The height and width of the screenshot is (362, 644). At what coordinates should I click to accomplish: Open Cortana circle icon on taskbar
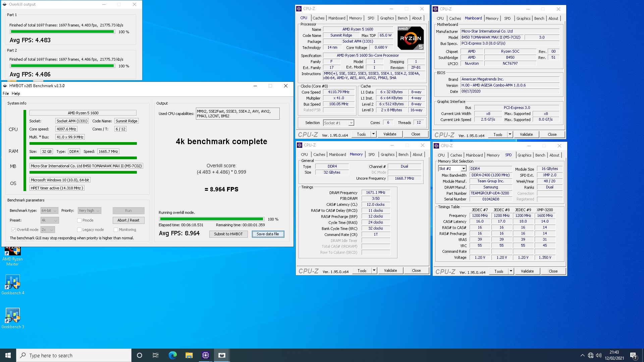tap(140, 355)
